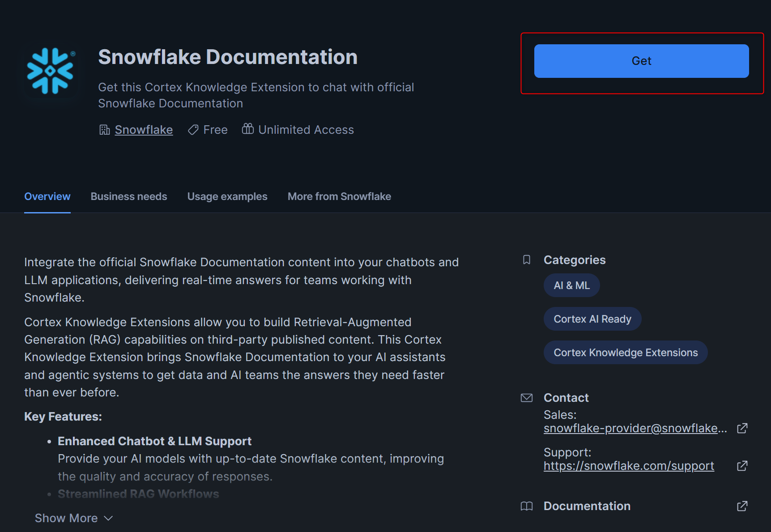The image size is (771, 532).
Task: Open the snowflake.com/support link
Action: pos(629,466)
